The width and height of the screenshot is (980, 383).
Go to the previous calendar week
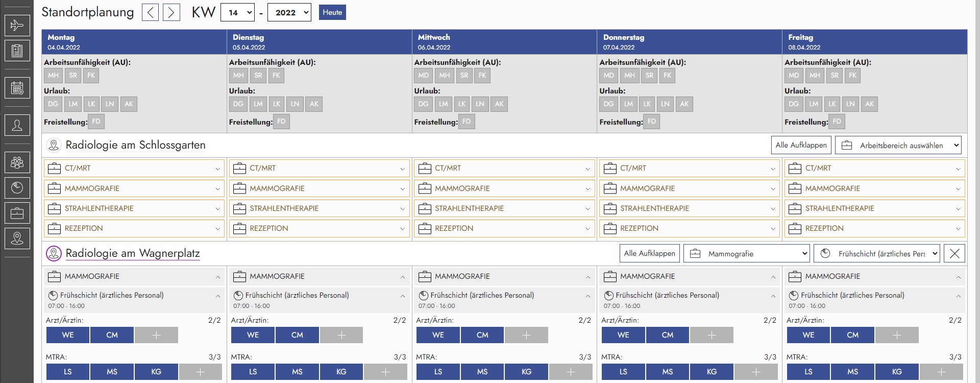point(150,12)
